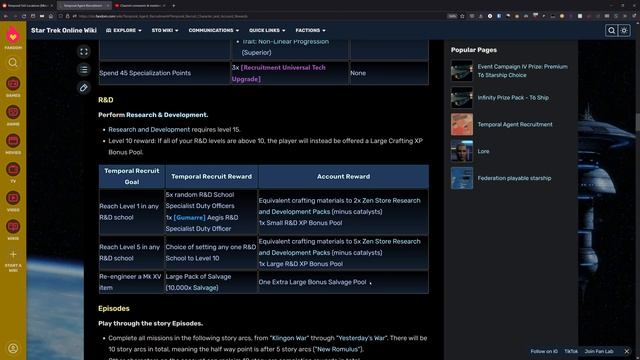640x360 pixels.
Task: Open the table of contents icon
Action: 84,70
